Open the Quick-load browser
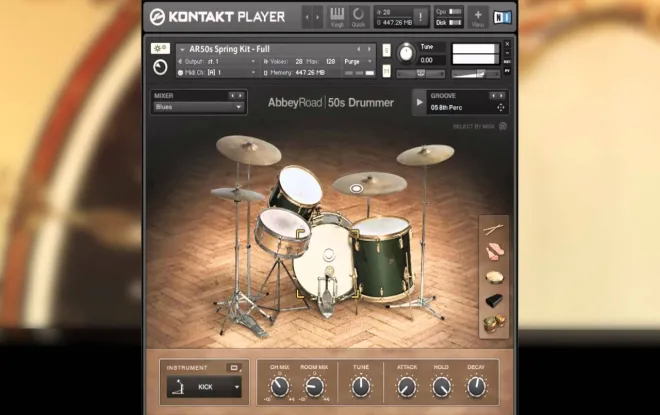 [x=358, y=17]
